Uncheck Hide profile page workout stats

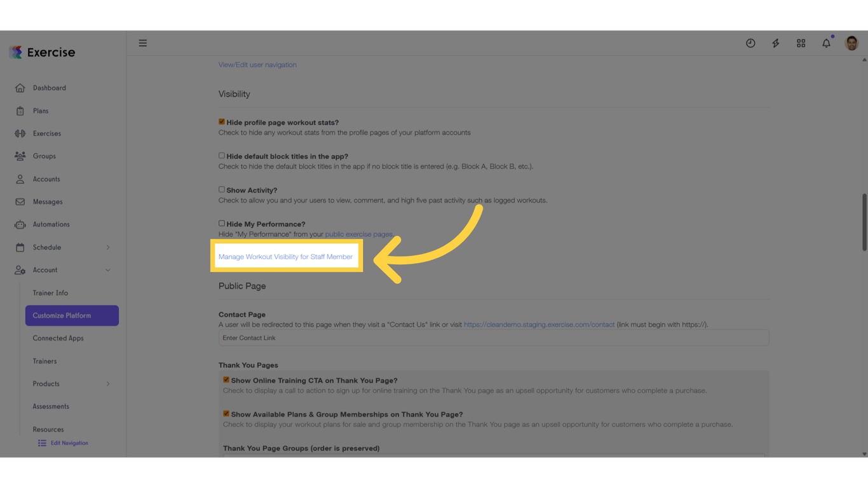(222, 121)
